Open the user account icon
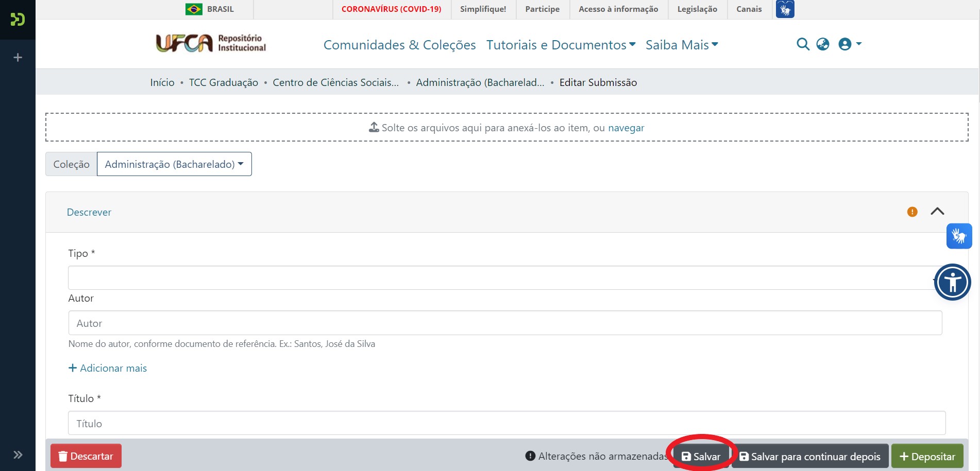The height and width of the screenshot is (471, 980). 844,44
